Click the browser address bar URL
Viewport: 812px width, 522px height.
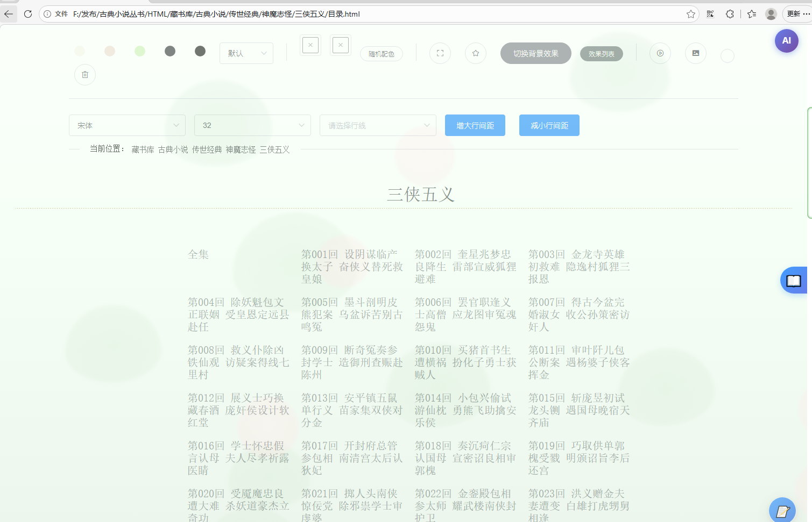(x=217, y=14)
